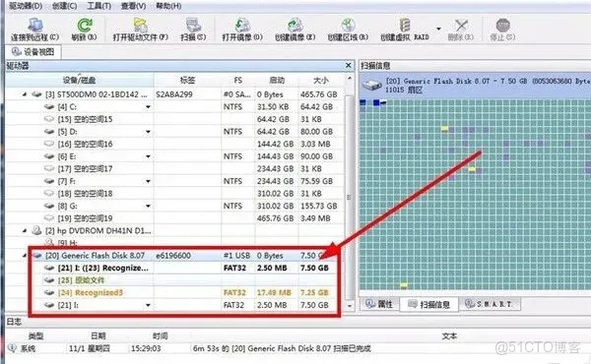Image resolution: width=591 pixels, height=364 pixels.
Task: Open drive file toolbar icon
Action: [140, 25]
